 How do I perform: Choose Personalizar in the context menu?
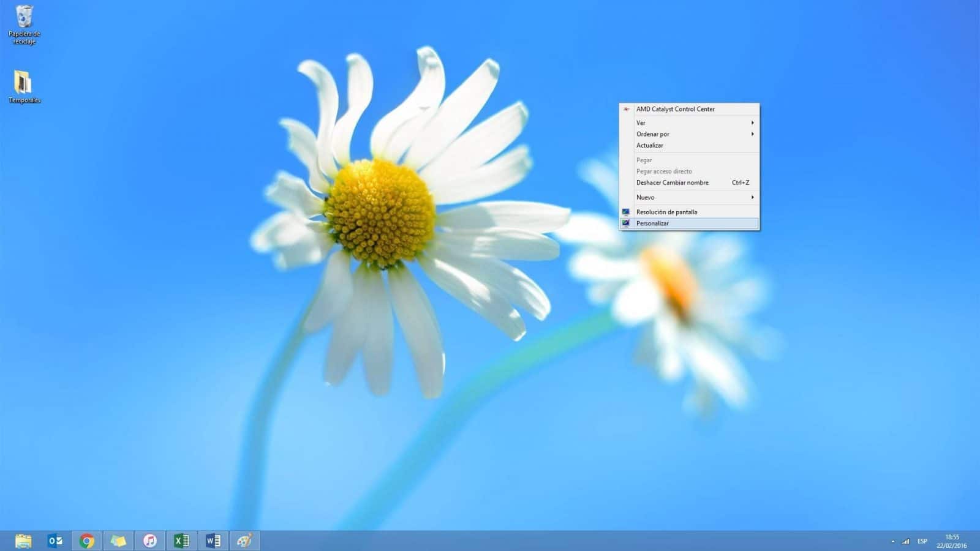tap(652, 223)
